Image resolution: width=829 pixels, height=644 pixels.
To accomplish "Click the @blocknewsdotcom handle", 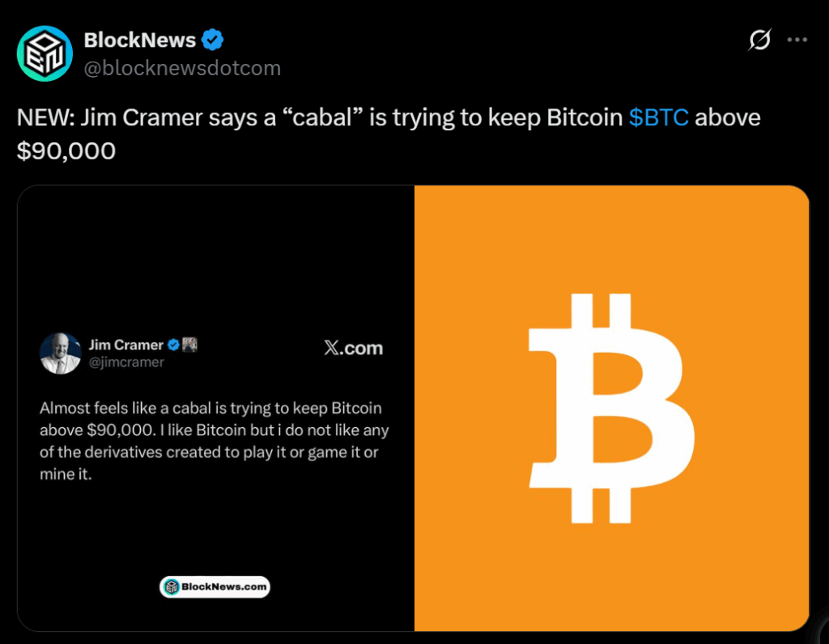I will pos(182,68).
